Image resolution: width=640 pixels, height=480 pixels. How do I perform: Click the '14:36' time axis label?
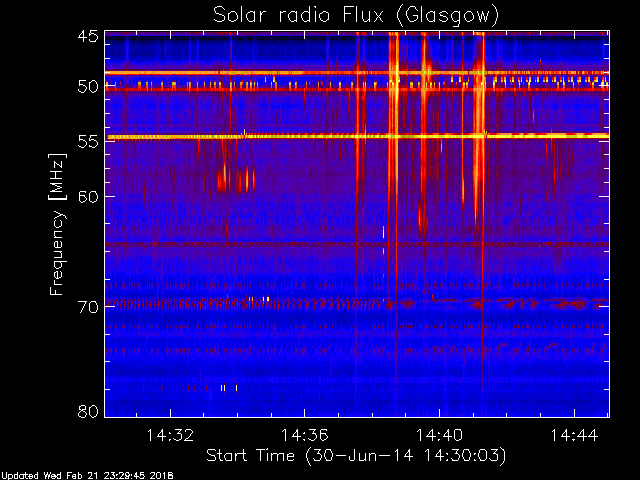[304, 435]
